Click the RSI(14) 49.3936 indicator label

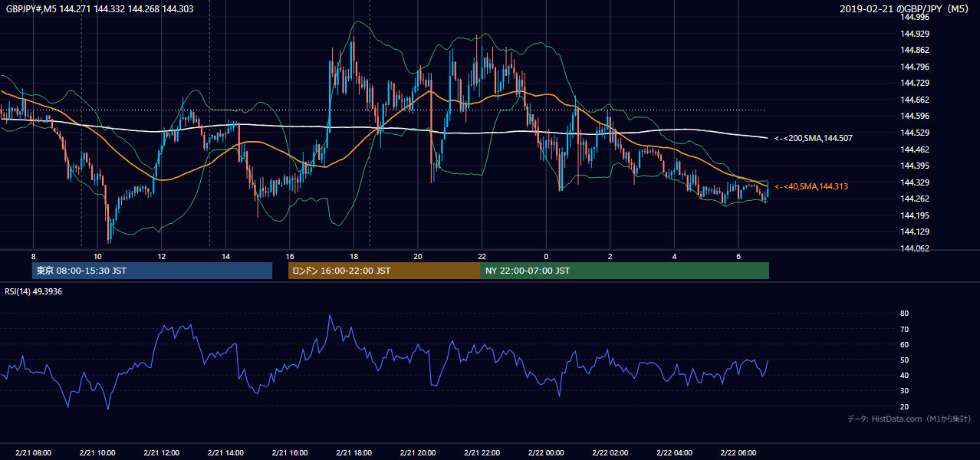[x=34, y=291]
